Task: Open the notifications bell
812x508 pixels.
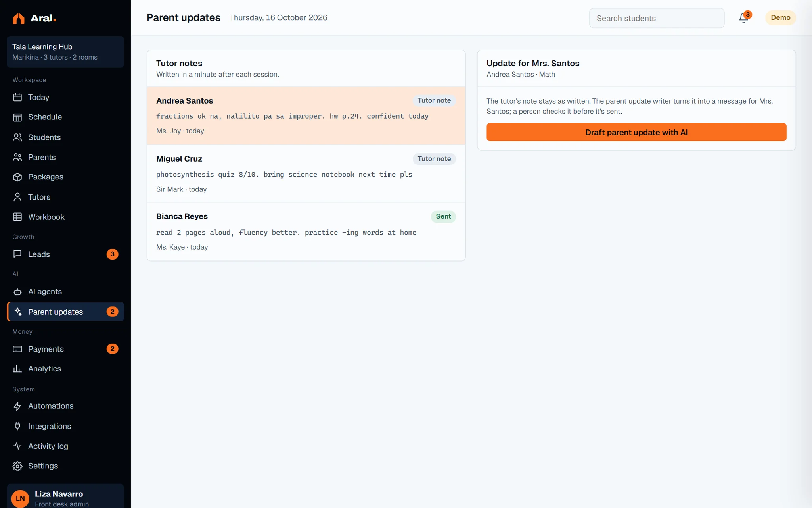Action: (x=744, y=18)
